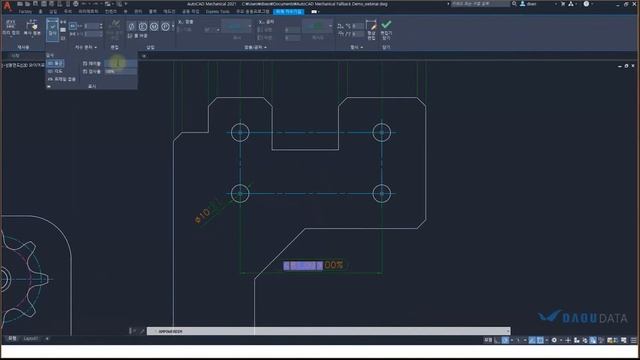This screenshot has height=360, width=640.
Task: Restore the drawing viewport window button
Action: point(626,66)
